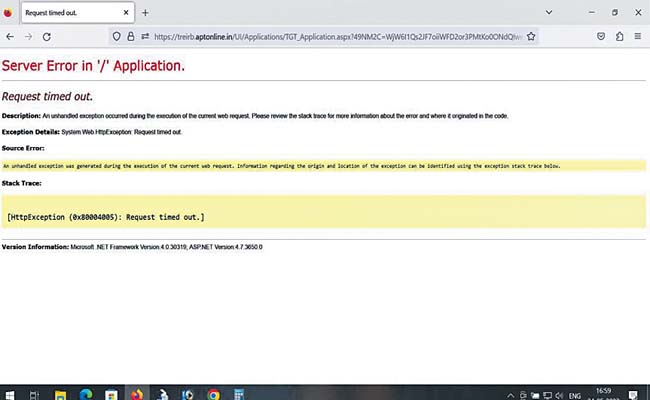Open the list all tabs dropdown
Screen dimensions: 650x400
(x=549, y=12)
